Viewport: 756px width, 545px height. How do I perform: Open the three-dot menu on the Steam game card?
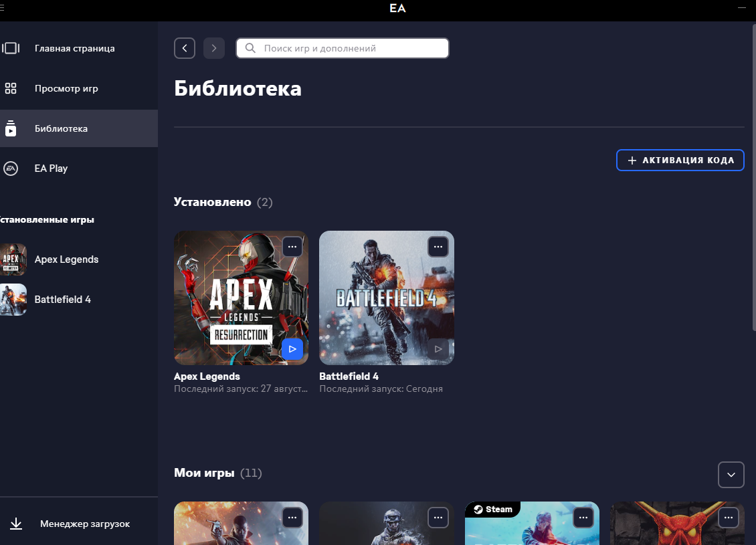(x=583, y=518)
